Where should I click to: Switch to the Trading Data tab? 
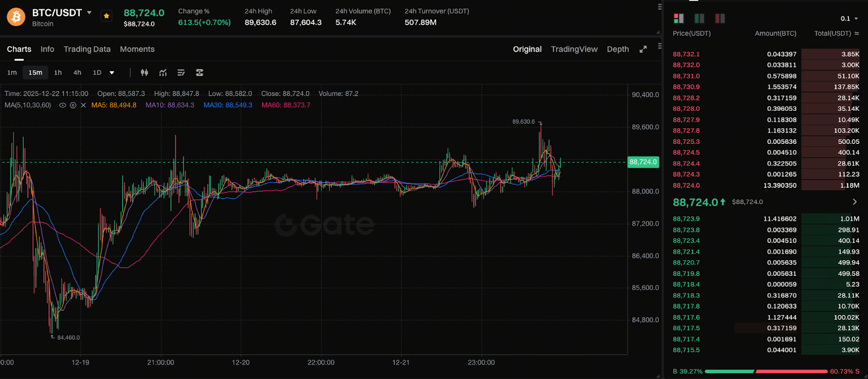pyautogui.click(x=87, y=49)
